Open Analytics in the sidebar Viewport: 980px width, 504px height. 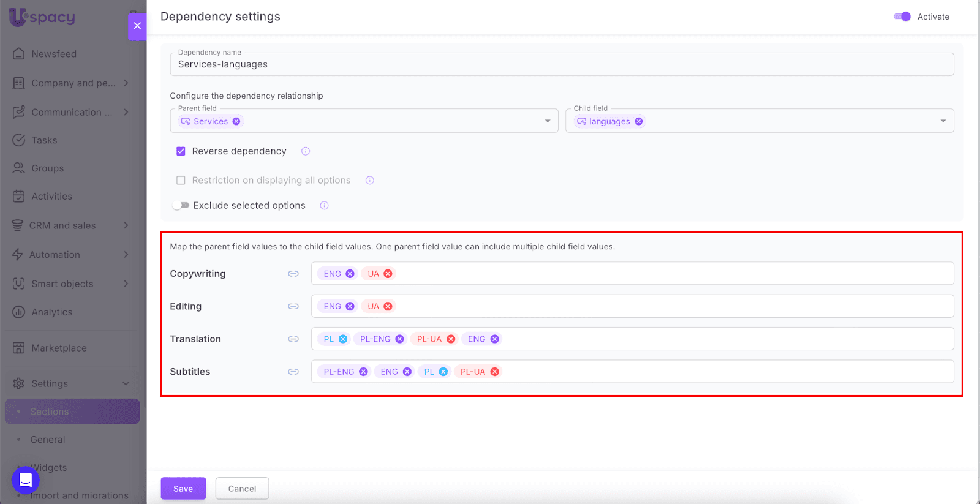[52, 312]
